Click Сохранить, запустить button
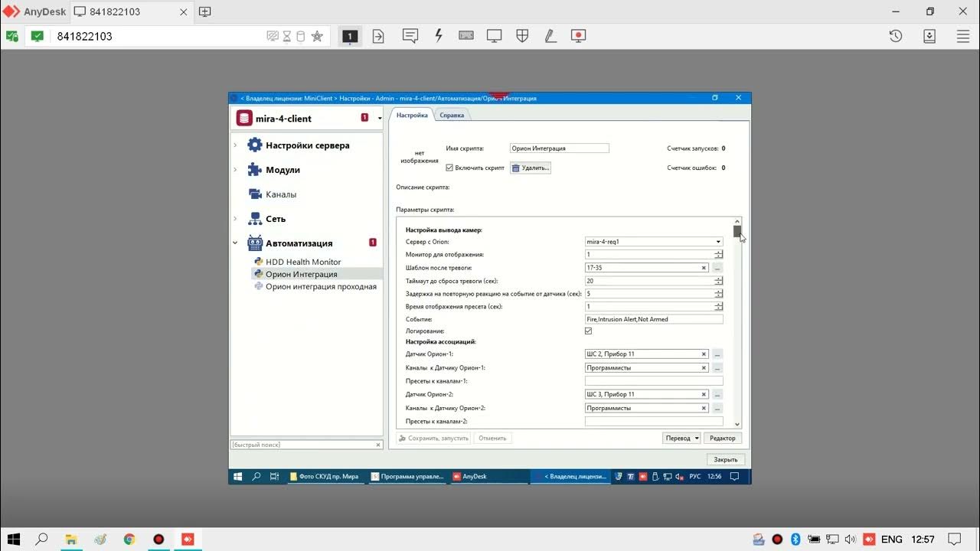Image resolution: width=980 pixels, height=551 pixels. coord(433,439)
